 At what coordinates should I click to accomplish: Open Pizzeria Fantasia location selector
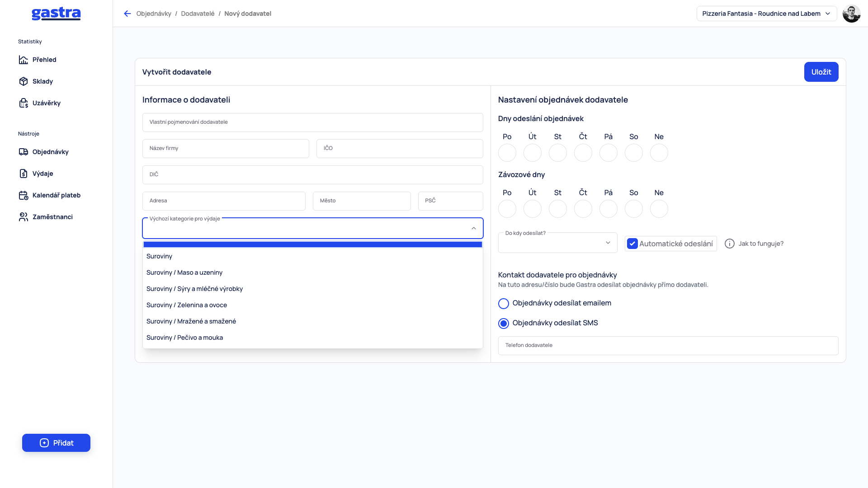coord(766,14)
